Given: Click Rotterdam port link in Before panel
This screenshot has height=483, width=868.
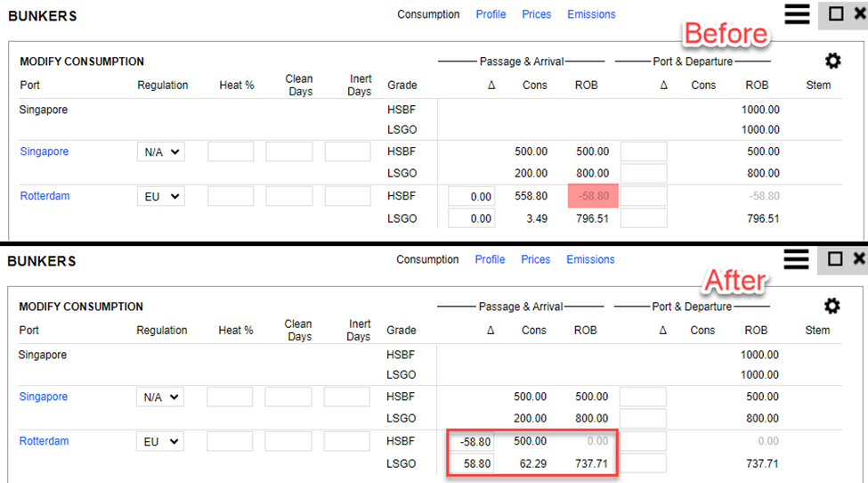Looking at the screenshot, I should tap(45, 196).
